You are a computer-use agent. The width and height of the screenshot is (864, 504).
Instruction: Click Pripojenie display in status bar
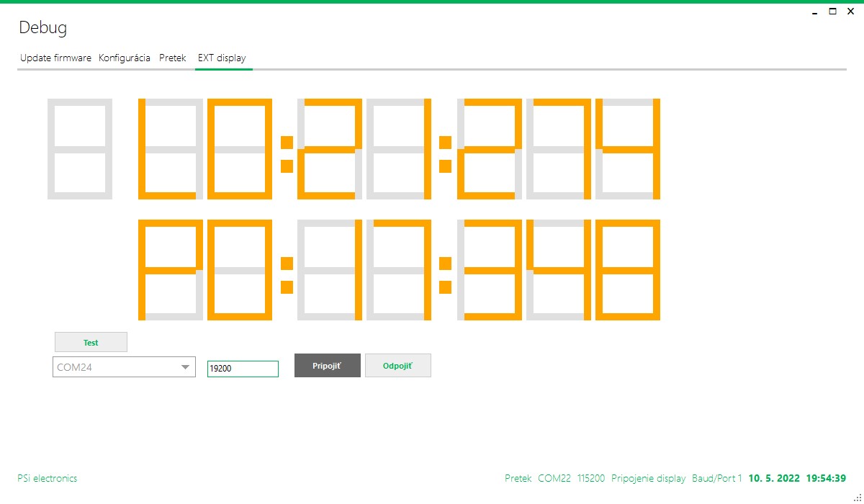point(648,478)
